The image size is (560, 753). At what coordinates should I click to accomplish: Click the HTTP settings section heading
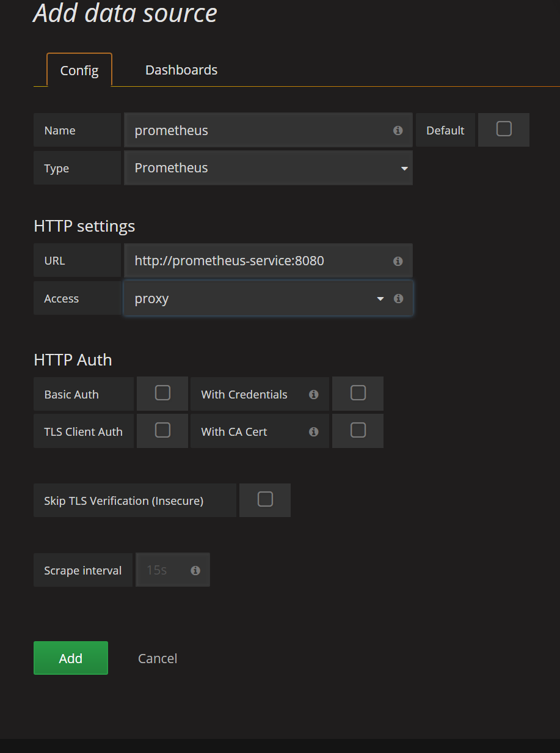coord(84,226)
